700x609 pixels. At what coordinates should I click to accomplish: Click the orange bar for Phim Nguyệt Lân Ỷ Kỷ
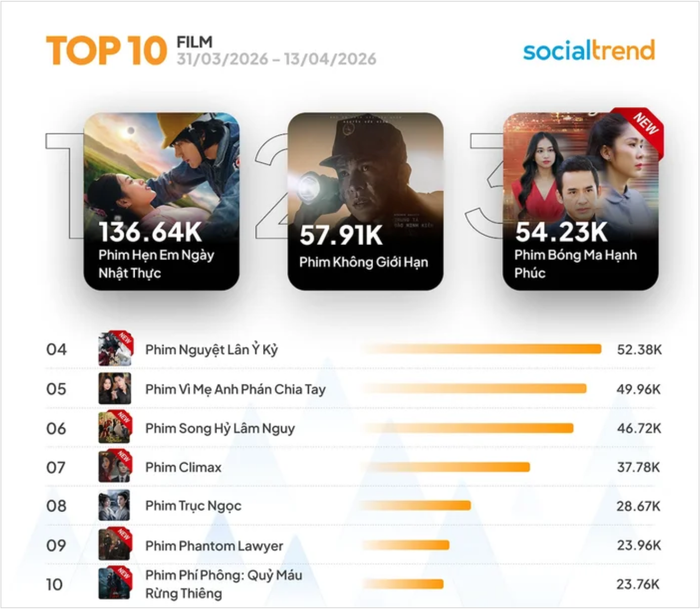(x=482, y=349)
